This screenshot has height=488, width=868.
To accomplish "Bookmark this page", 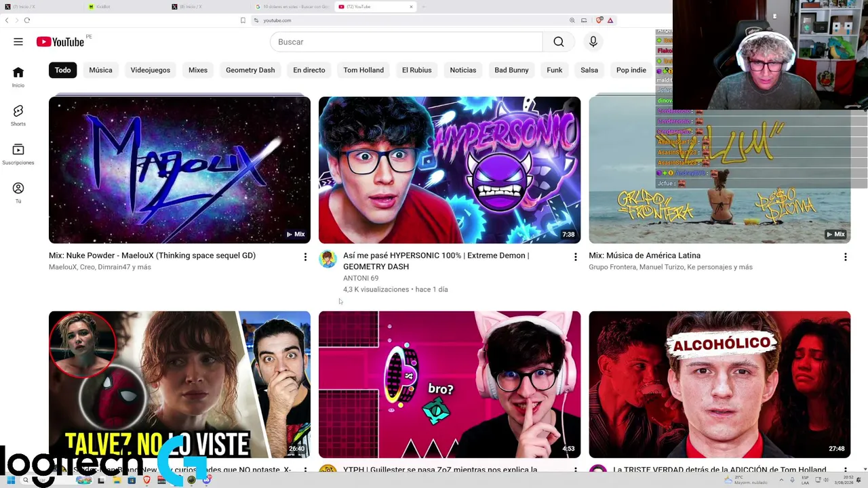I will [243, 20].
